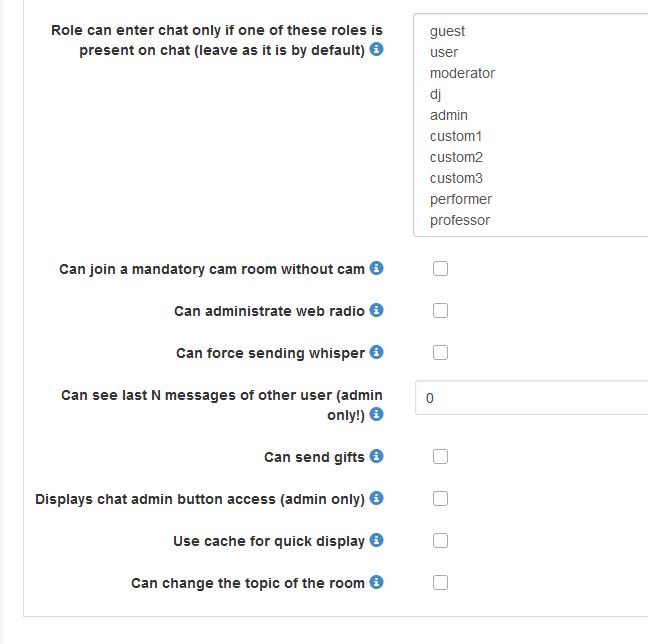Click info icon beside 'Role can enter chat'

coord(377,50)
